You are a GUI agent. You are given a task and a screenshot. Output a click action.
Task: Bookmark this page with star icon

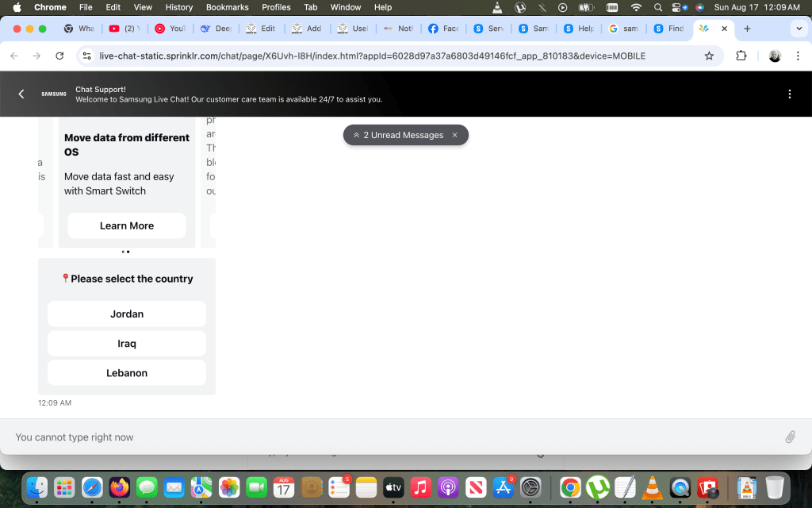click(709, 56)
